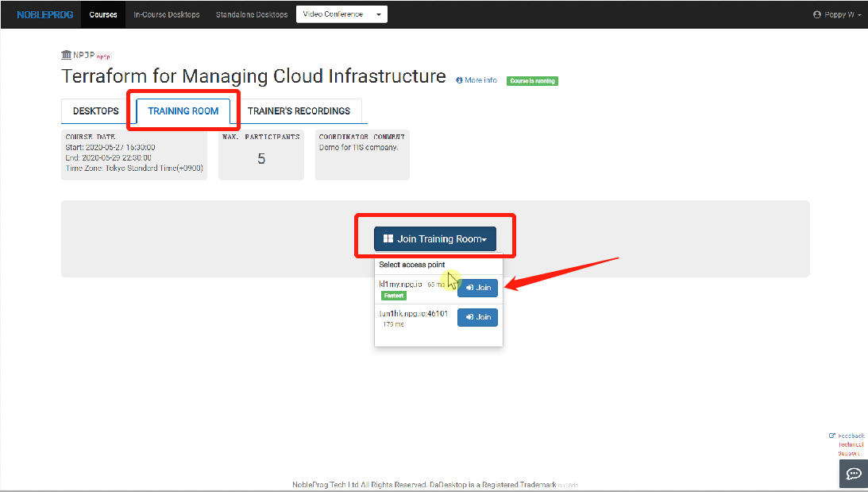
Task: Click the Feedback external link icon
Action: click(832, 436)
